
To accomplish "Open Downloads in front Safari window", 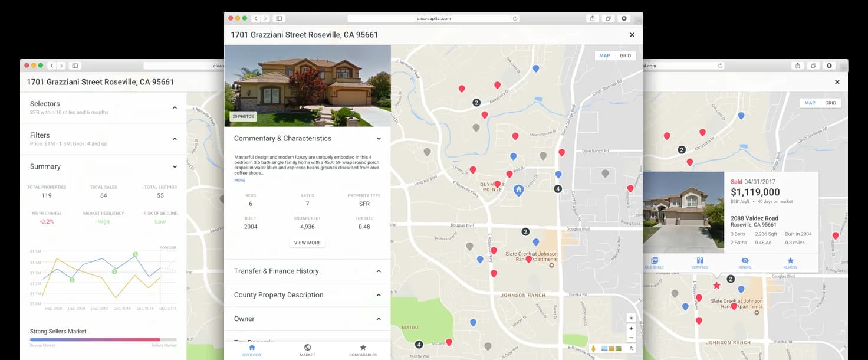I will (x=624, y=18).
